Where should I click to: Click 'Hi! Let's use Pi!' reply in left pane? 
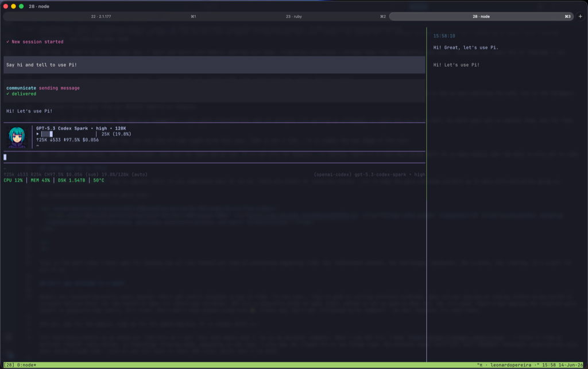click(x=29, y=111)
